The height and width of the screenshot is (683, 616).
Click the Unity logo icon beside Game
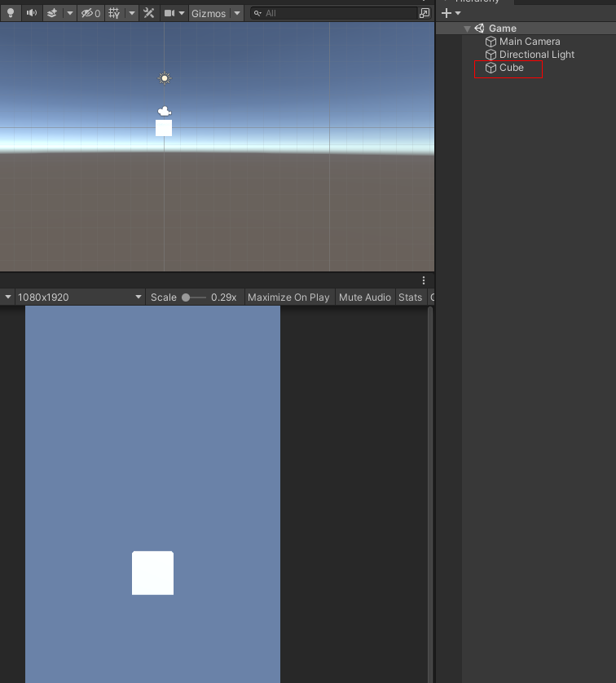(x=479, y=29)
